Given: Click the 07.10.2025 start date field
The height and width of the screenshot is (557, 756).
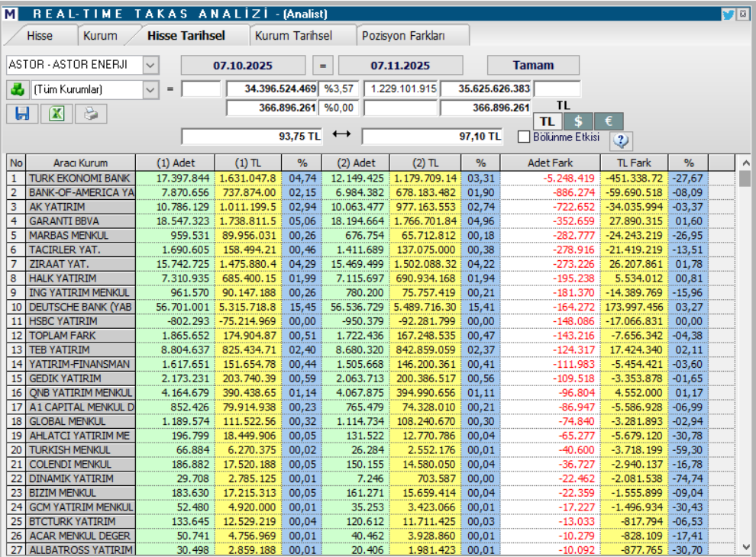Looking at the screenshot, I should pos(245,65).
